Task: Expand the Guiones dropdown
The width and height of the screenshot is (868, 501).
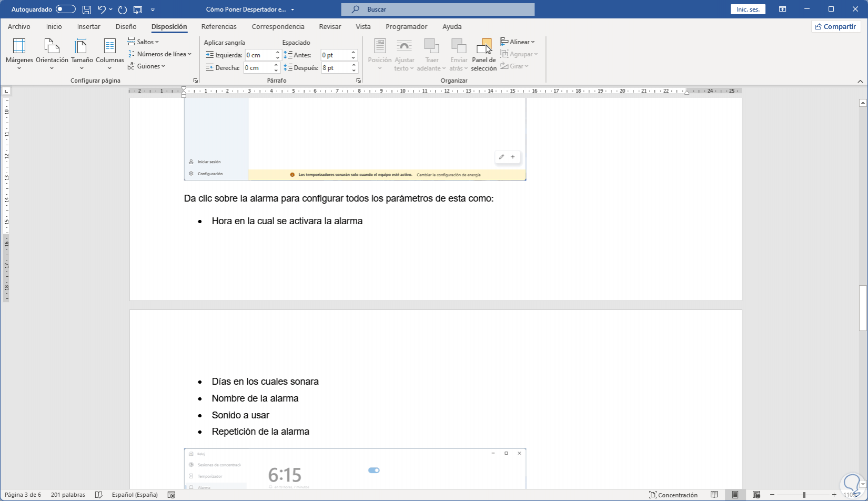Action: point(147,66)
